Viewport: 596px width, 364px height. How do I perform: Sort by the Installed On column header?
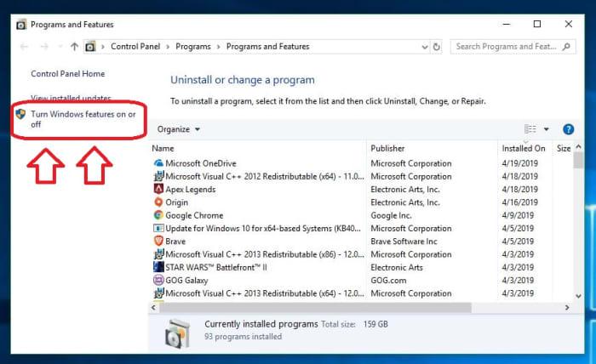(x=524, y=149)
